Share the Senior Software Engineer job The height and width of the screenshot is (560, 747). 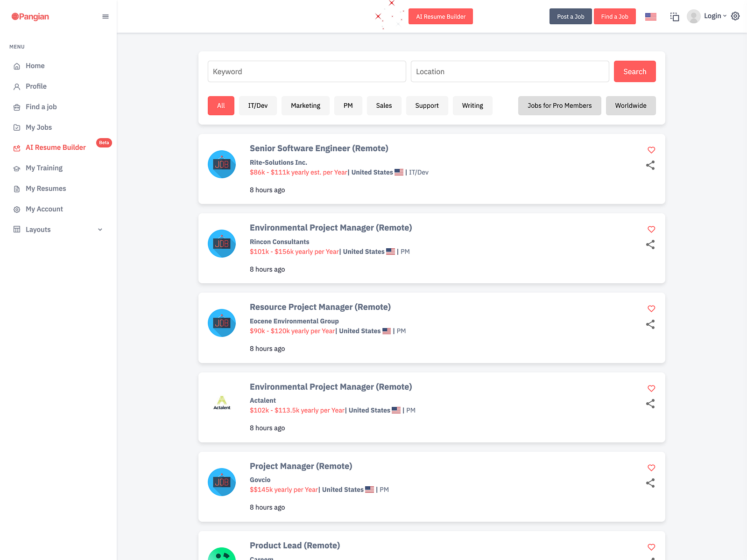pos(650,165)
